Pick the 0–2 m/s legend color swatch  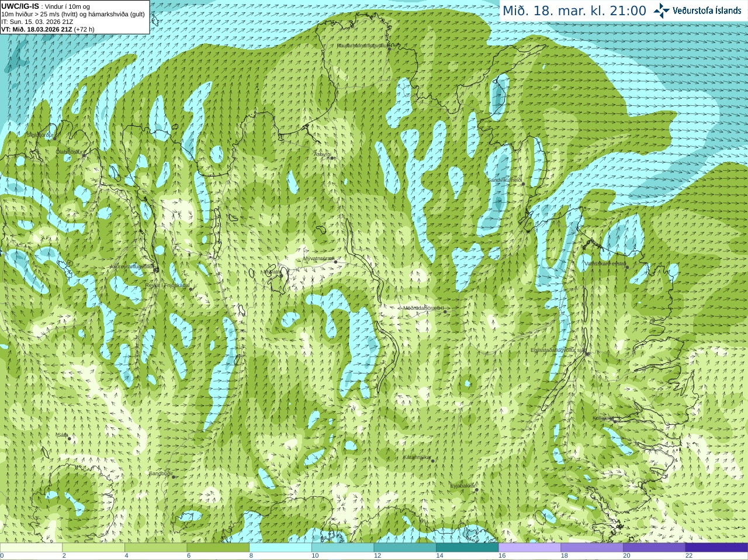point(31,548)
